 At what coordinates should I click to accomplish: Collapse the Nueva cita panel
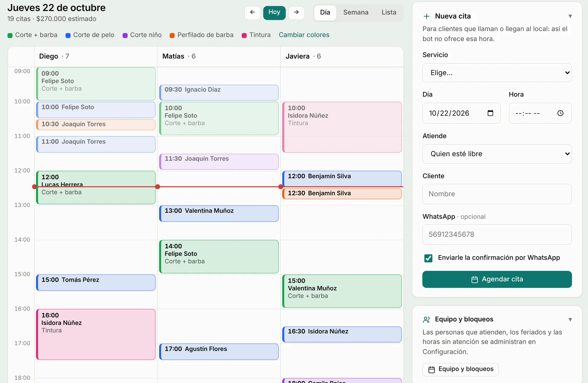point(570,16)
